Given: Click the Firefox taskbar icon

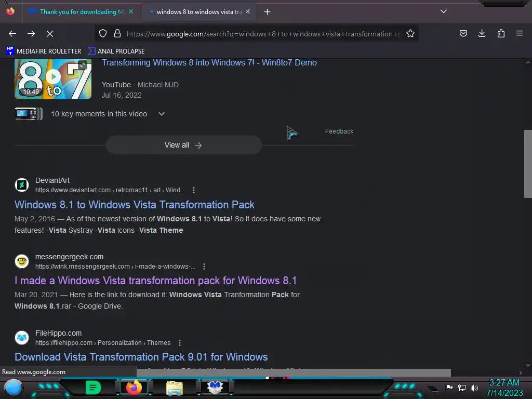Looking at the screenshot, I should pos(134,388).
